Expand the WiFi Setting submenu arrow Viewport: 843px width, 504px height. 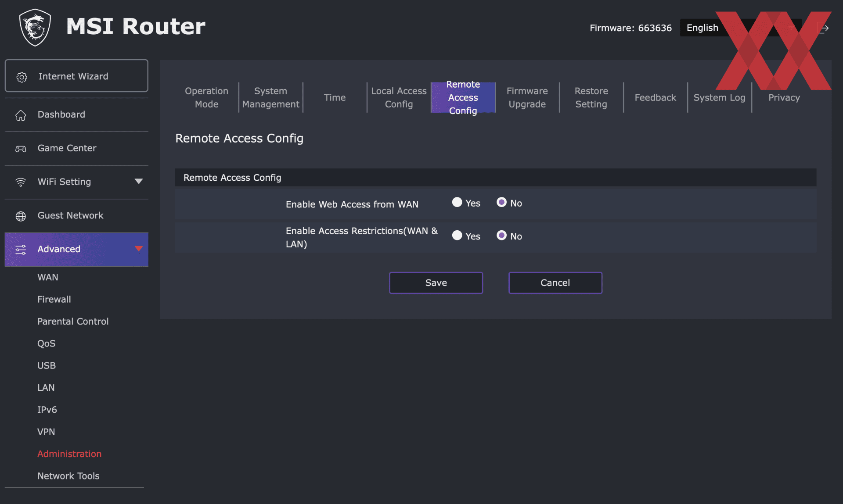tap(139, 181)
